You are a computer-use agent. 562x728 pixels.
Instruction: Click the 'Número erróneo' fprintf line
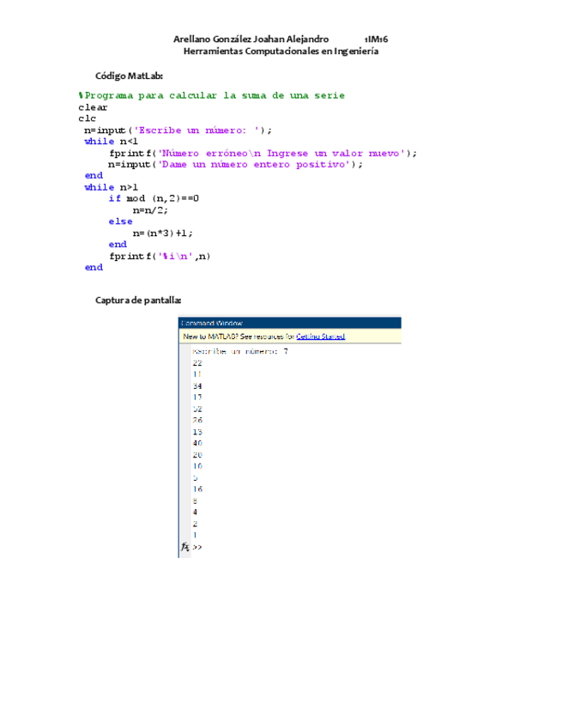263,153
